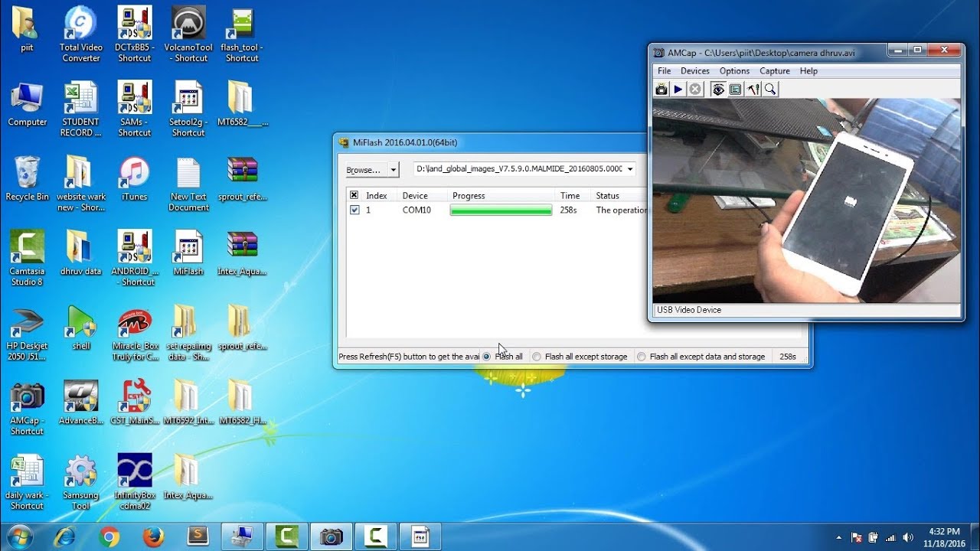The image size is (980, 551).
Task: Open AMCap list-window toolbar icon
Action: [x=735, y=90]
